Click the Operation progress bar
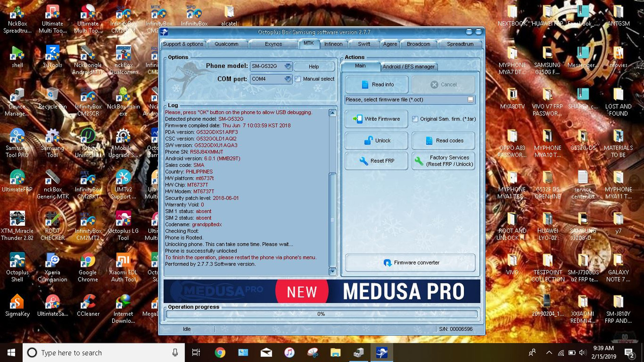Viewport: 644px width, 362px height. [x=321, y=314]
